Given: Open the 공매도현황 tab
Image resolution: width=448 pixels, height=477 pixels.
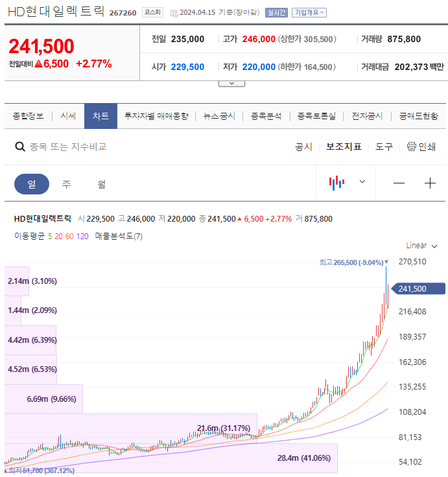Looking at the screenshot, I should click(x=418, y=116).
